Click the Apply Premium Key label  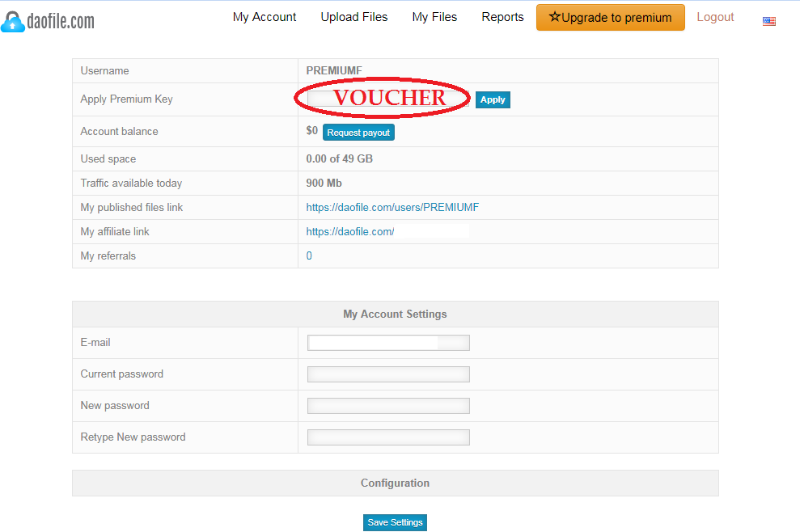click(x=126, y=99)
